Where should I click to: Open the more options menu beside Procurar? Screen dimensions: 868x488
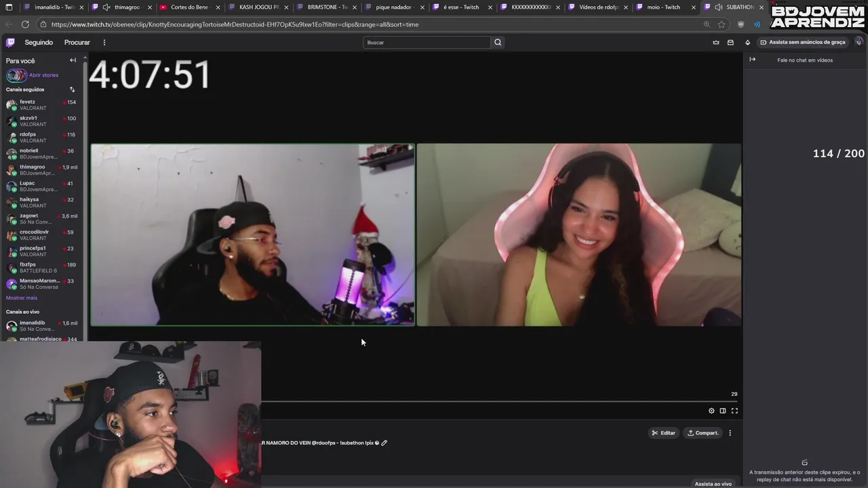tap(104, 42)
